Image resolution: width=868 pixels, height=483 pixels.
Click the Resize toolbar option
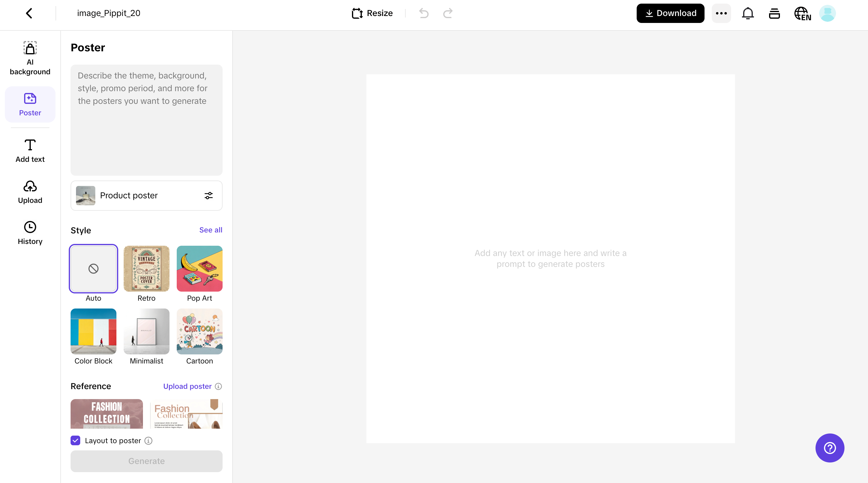pos(372,13)
